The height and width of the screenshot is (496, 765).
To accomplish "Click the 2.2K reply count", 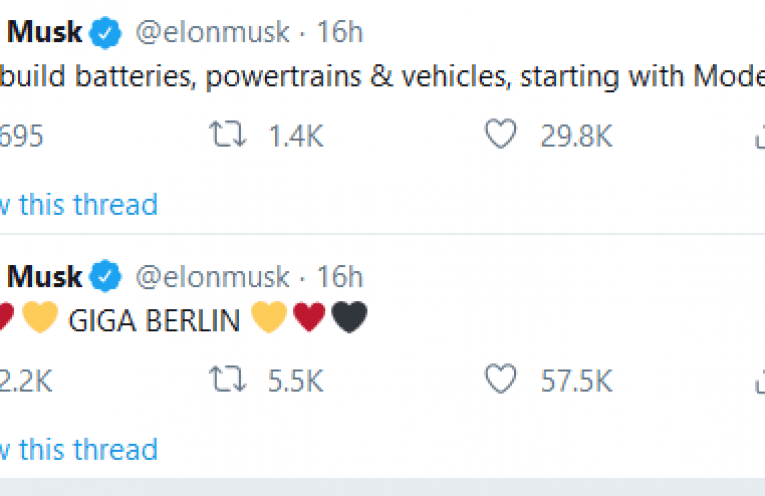I will tap(26, 381).
